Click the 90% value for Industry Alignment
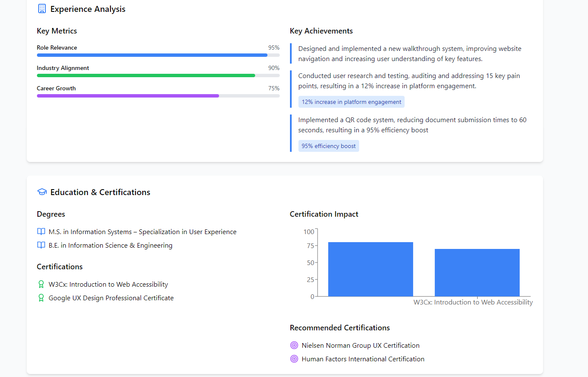588x377 pixels. [x=274, y=68]
